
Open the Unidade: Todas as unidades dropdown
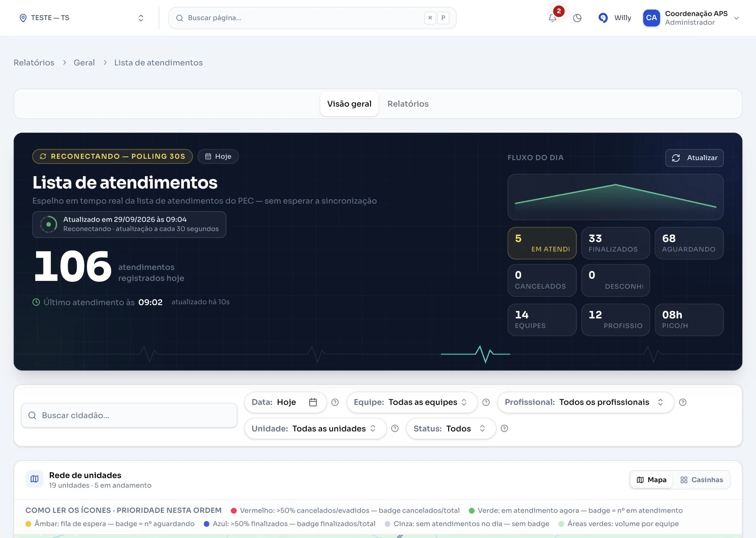click(315, 429)
